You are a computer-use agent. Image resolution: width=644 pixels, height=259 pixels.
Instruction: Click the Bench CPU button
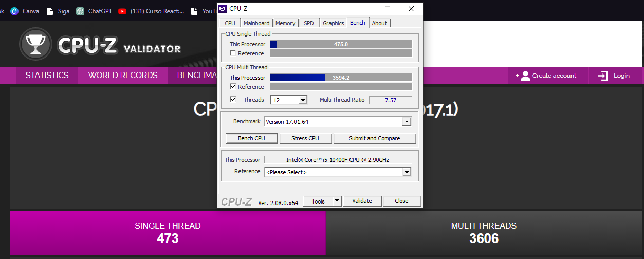(x=252, y=138)
